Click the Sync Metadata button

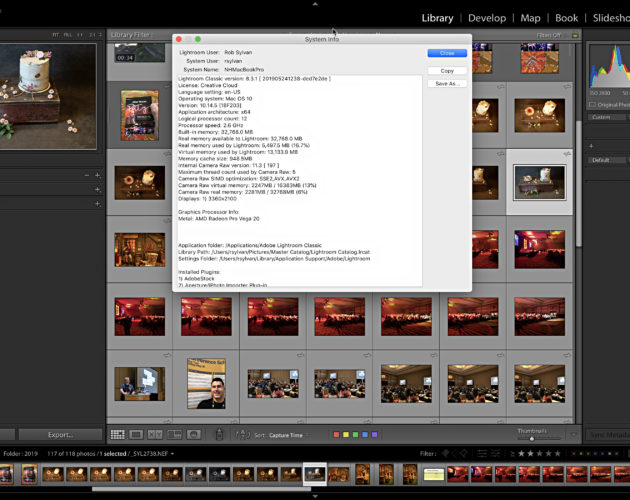coord(608,435)
